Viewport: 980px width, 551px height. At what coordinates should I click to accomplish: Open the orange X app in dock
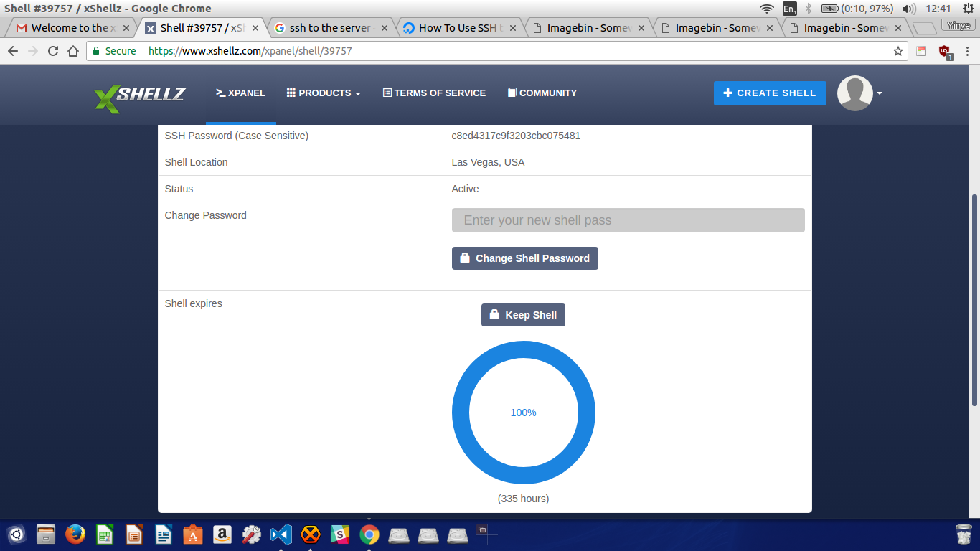coord(311,534)
